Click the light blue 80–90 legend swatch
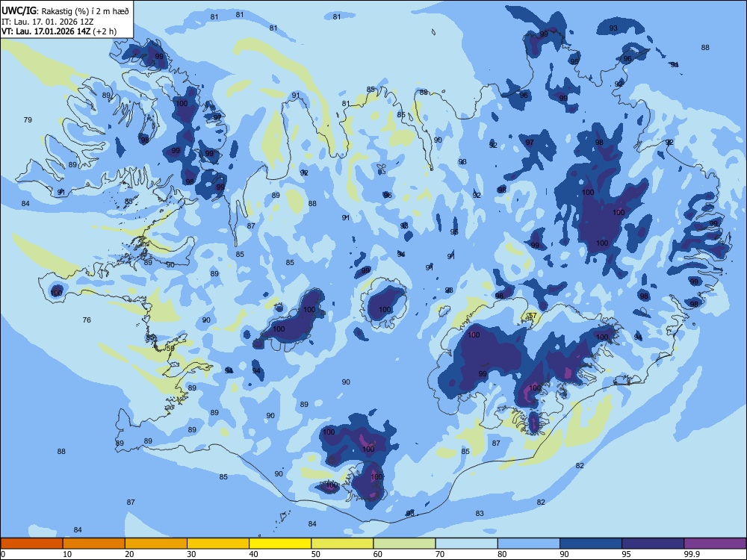This screenshot has width=747, height=560. (529, 544)
